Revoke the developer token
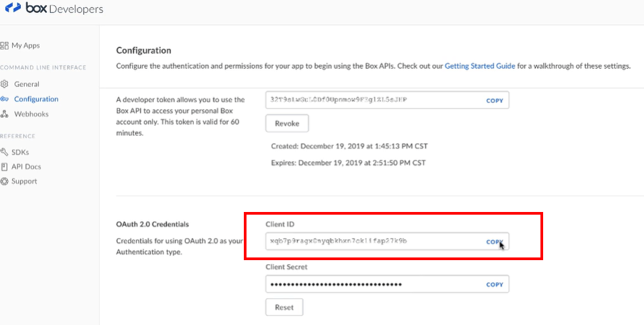Viewport: 644px width, 325px height. click(287, 123)
